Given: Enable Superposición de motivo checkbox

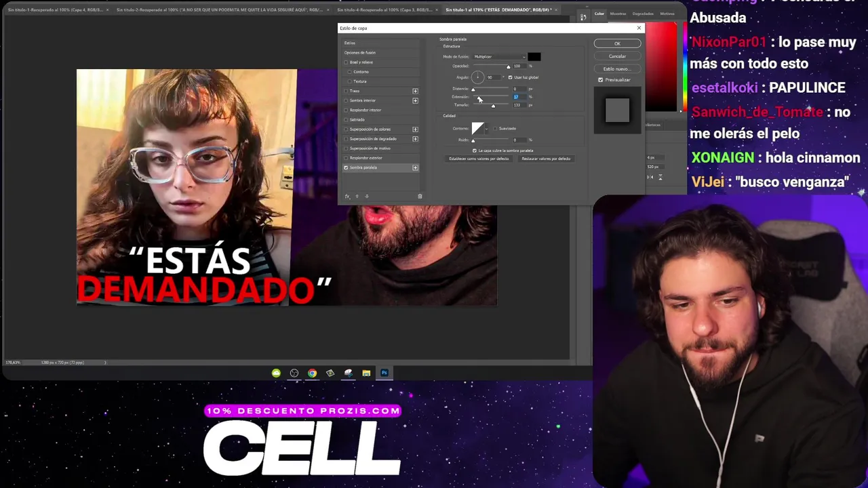Looking at the screenshot, I should coord(346,148).
